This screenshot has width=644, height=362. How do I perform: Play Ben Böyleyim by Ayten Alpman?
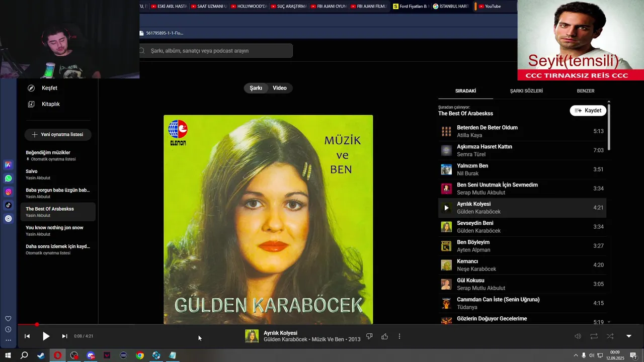[522, 246]
